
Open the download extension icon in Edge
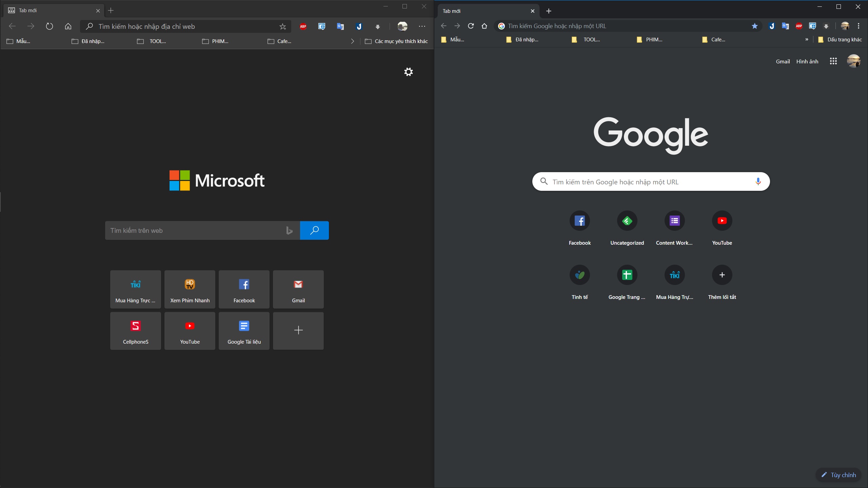click(378, 26)
